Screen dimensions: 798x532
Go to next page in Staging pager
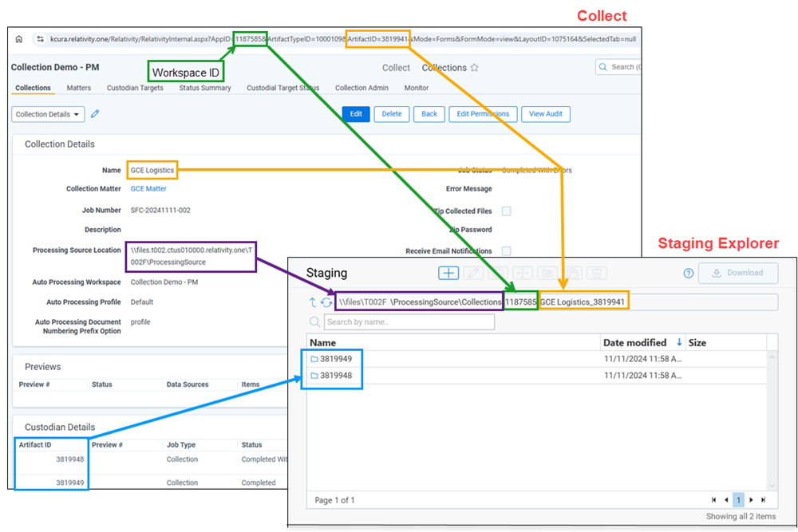pyautogui.click(x=751, y=500)
